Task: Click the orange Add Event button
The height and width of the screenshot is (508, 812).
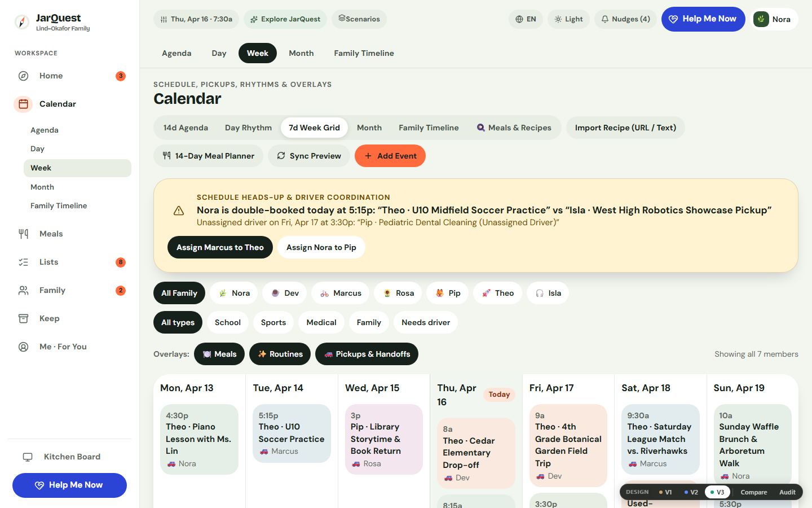Action: point(390,156)
